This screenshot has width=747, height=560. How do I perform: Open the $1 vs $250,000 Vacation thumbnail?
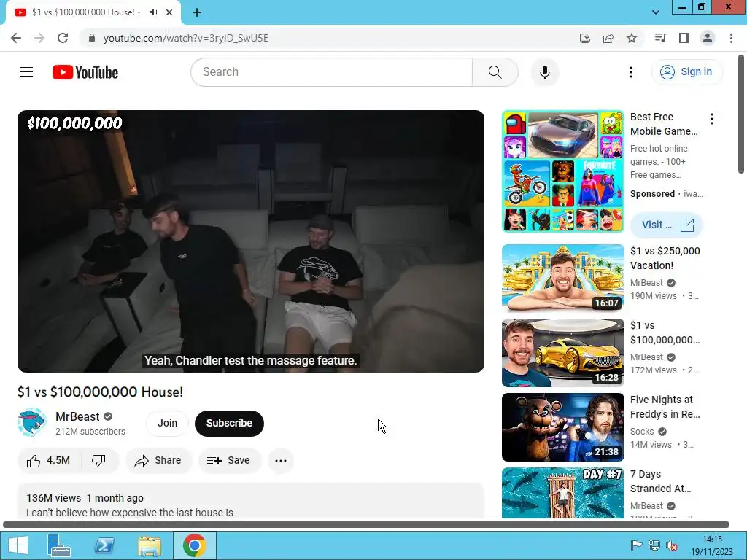coord(563,278)
